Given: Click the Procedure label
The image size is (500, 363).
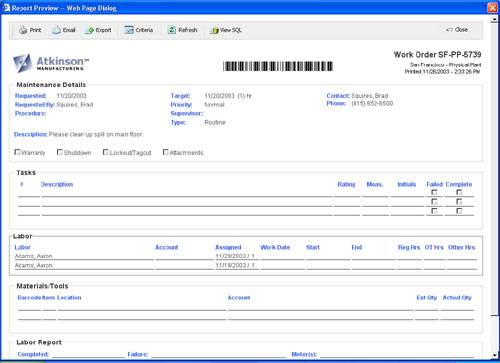Looking at the screenshot, I should click(30, 113).
